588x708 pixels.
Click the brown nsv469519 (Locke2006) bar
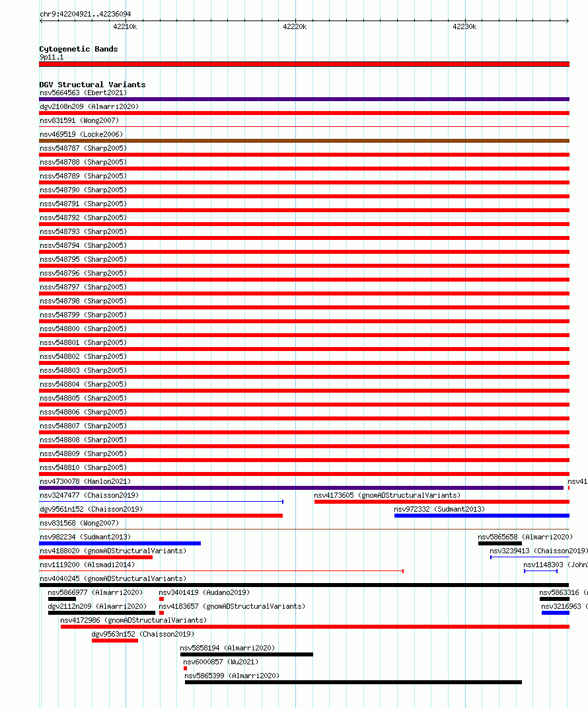304,141
